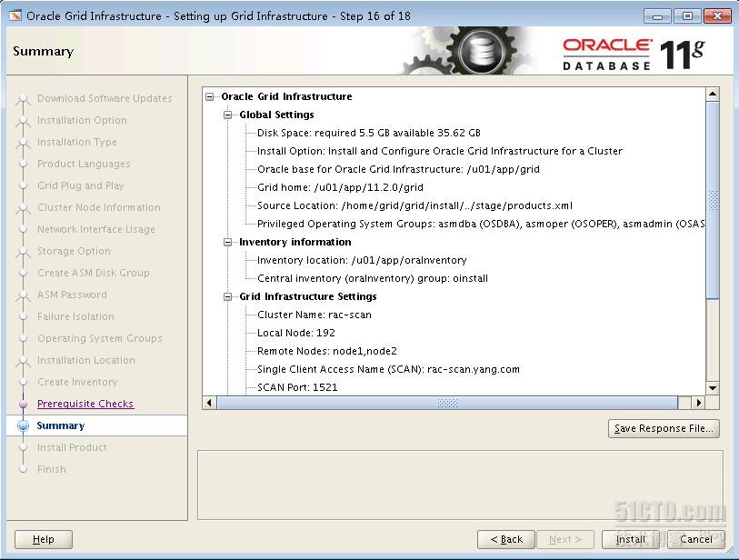Viewport: 739px width, 560px height.
Task: Maximize the installer window
Action: tap(687, 16)
